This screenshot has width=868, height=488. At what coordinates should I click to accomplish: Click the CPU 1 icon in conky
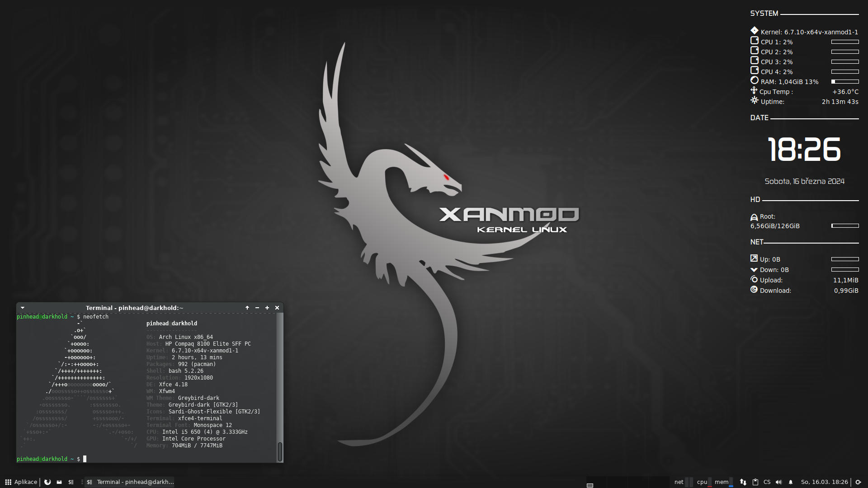(x=754, y=41)
